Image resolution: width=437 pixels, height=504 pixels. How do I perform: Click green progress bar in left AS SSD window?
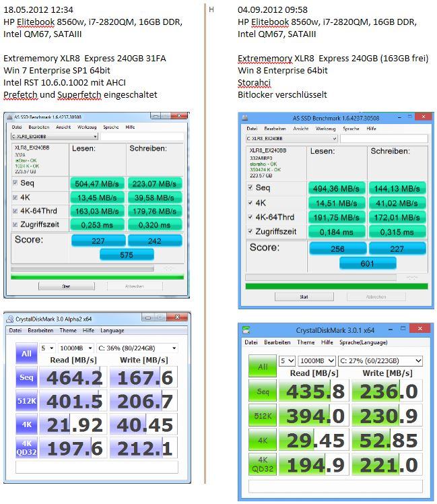[x=98, y=277]
